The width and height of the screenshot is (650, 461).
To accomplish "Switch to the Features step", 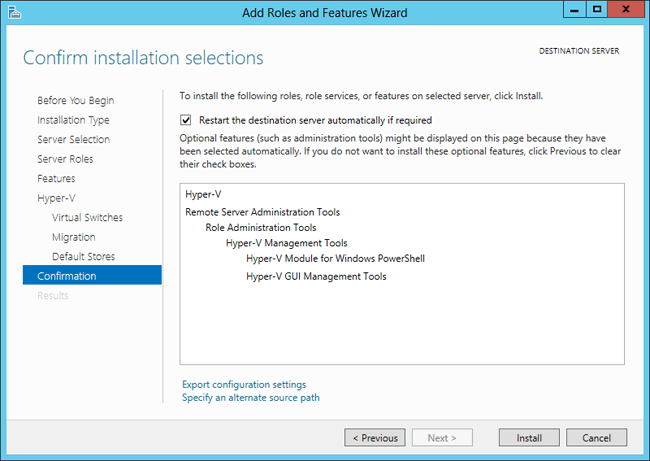I will 56,178.
